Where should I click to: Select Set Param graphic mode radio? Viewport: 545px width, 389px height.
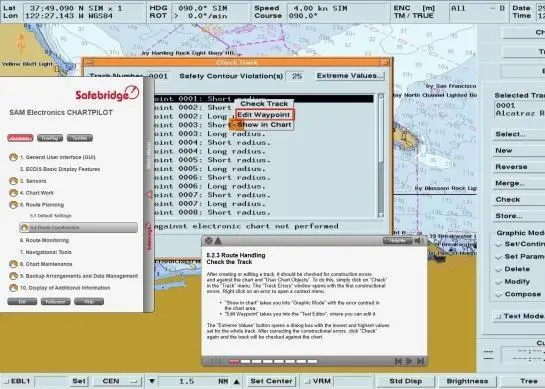[x=499, y=257]
